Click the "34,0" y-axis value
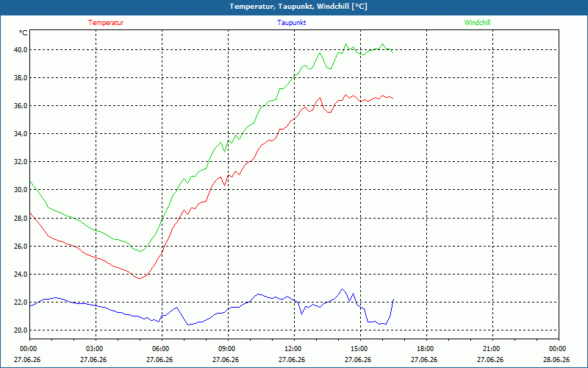The image size is (588, 368). pos(21,134)
